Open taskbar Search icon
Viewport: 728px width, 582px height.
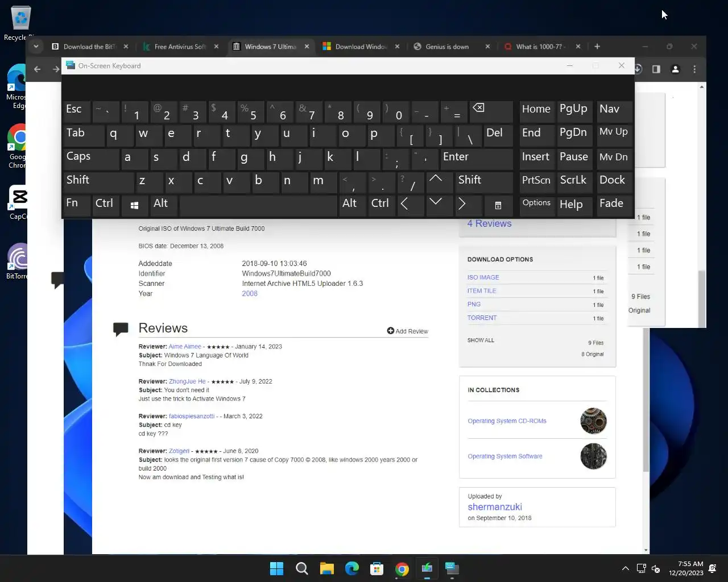point(302,568)
